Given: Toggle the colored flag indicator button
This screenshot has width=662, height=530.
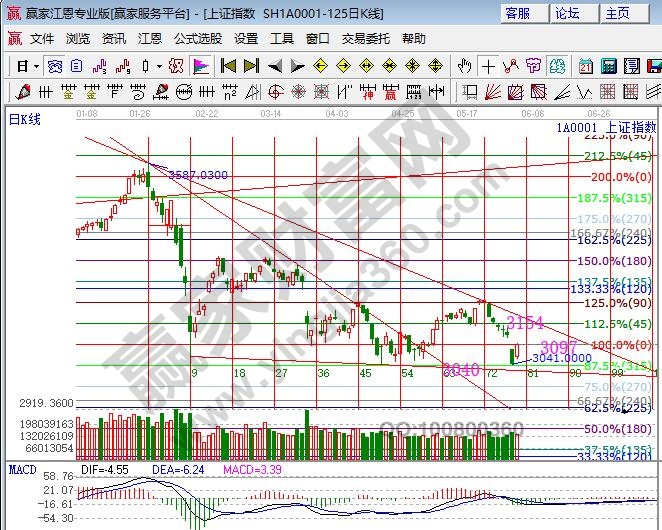Looking at the screenshot, I should click(x=201, y=66).
